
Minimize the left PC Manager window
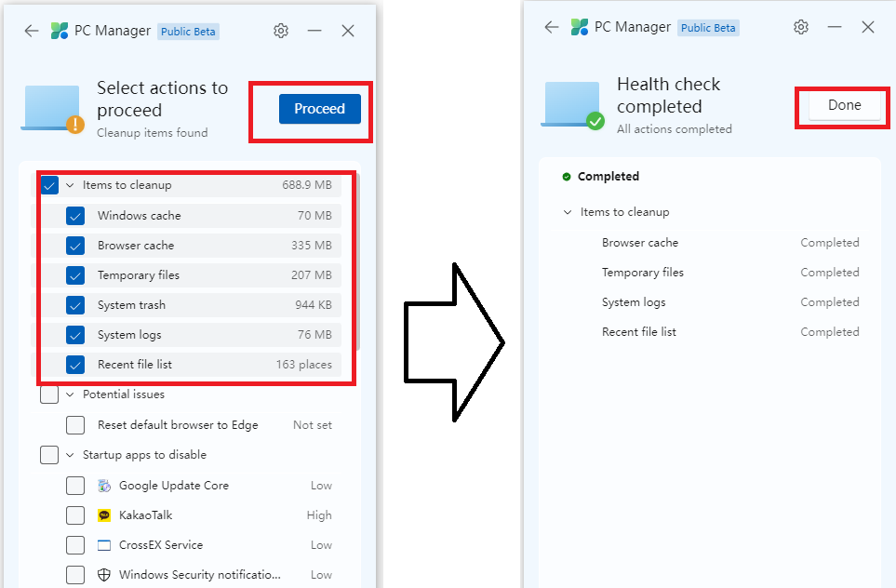(x=314, y=31)
